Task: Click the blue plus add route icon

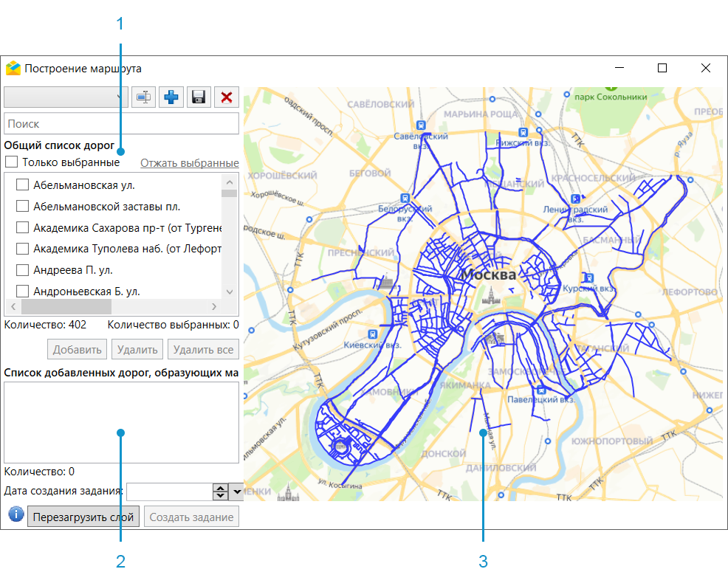Action: 171,97
